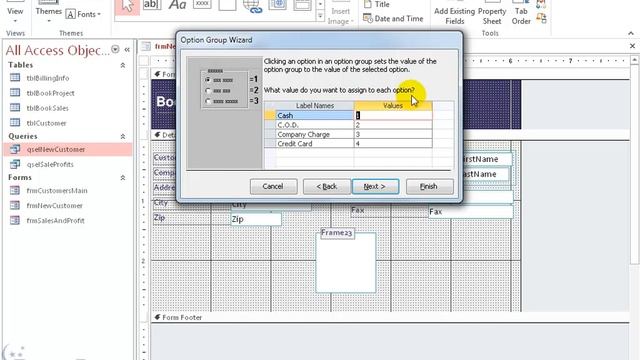Click Next in the Option Group Wizard

click(375, 187)
